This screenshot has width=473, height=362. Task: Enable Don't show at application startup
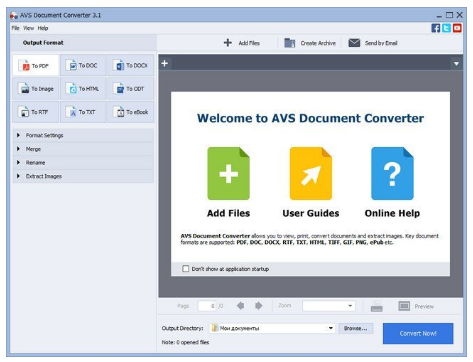(x=186, y=269)
